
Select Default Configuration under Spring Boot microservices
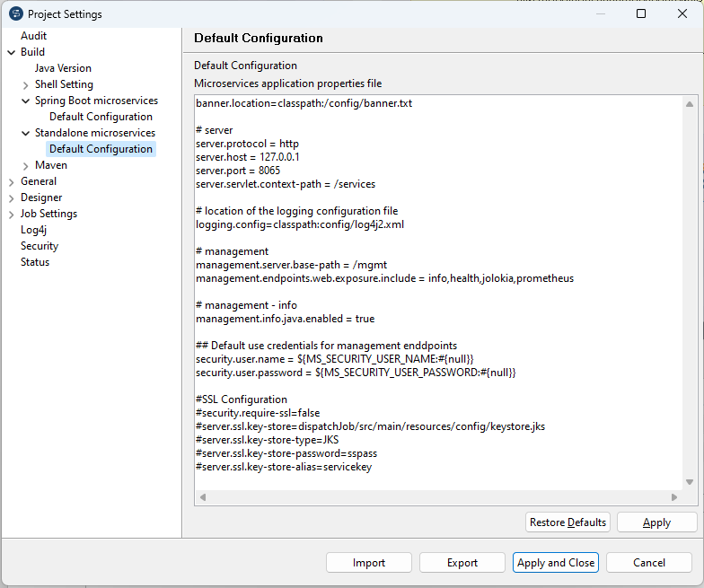(101, 117)
